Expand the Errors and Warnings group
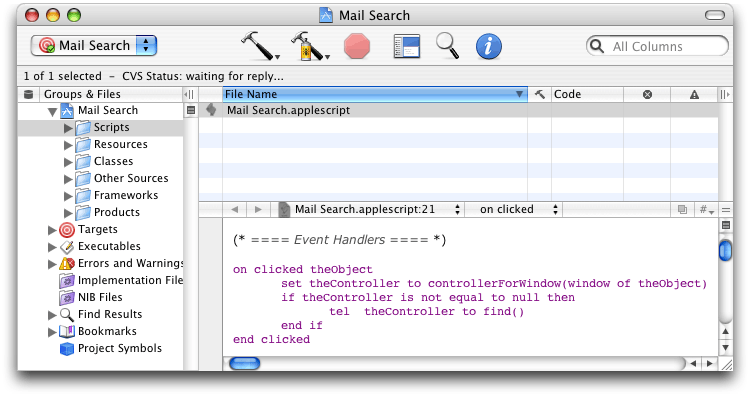750x394 pixels. tap(52, 264)
